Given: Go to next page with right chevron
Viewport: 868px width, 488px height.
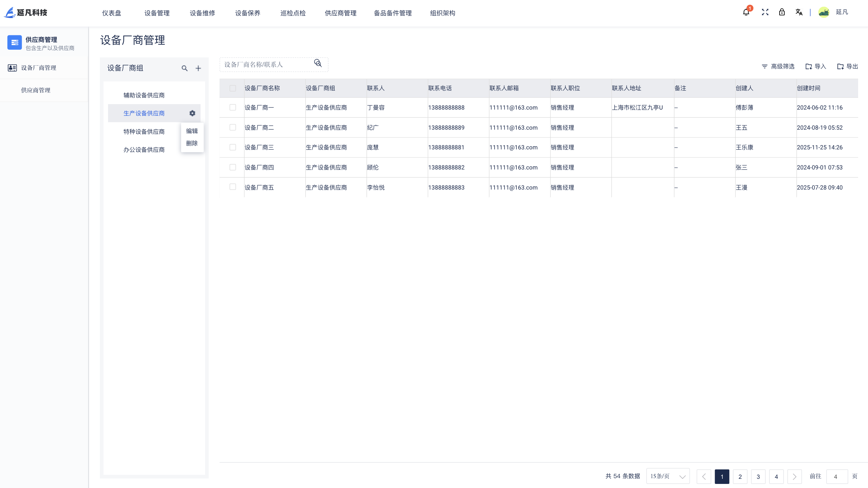Looking at the screenshot, I should point(794,476).
